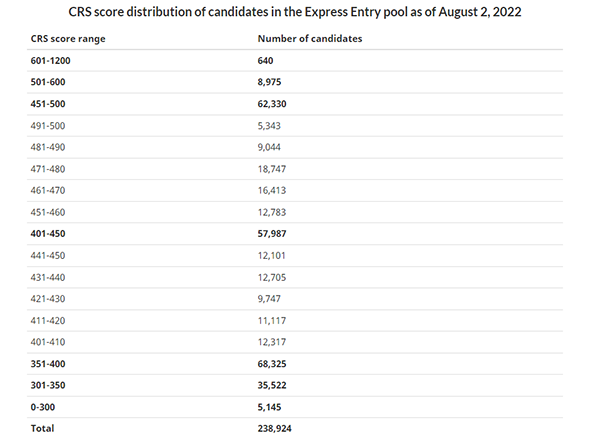The height and width of the screenshot is (448, 600).
Task: Click the 18,747 candidates value
Action: (x=274, y=169)
